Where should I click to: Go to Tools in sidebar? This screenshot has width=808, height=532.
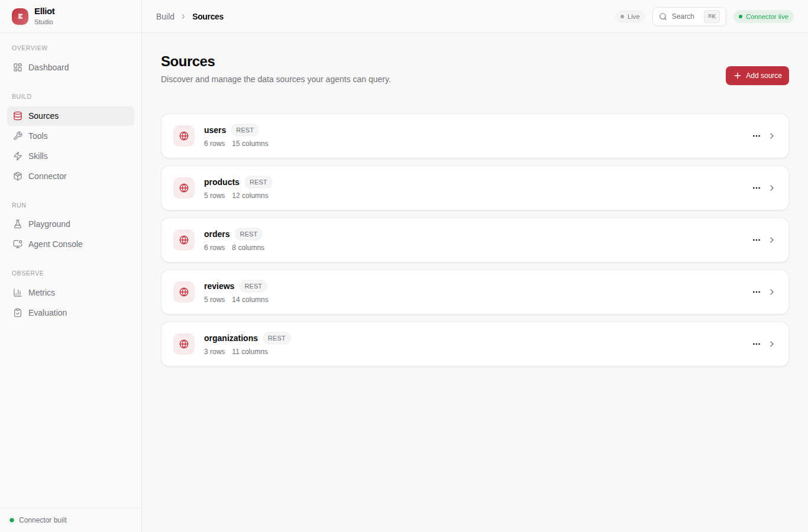[70, 136]
